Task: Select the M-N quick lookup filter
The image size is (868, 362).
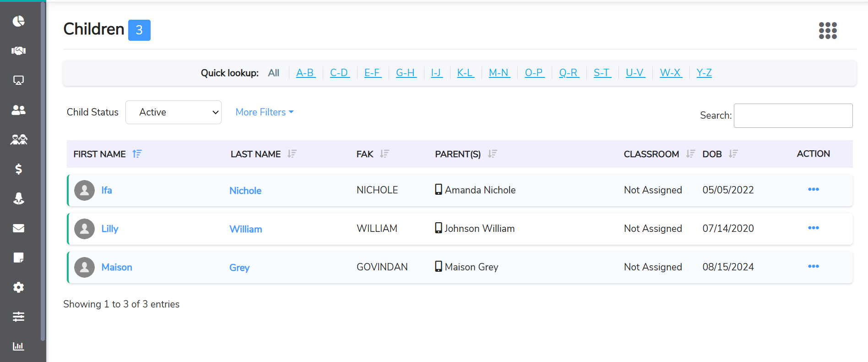Action: click(499, 73)
